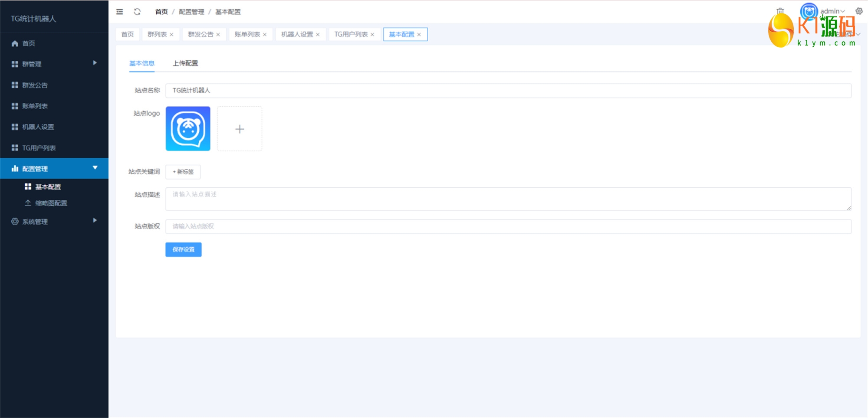868x418 pixels.
Task: Close the TG用户列表 tab
Action: [x=372, y=35]
